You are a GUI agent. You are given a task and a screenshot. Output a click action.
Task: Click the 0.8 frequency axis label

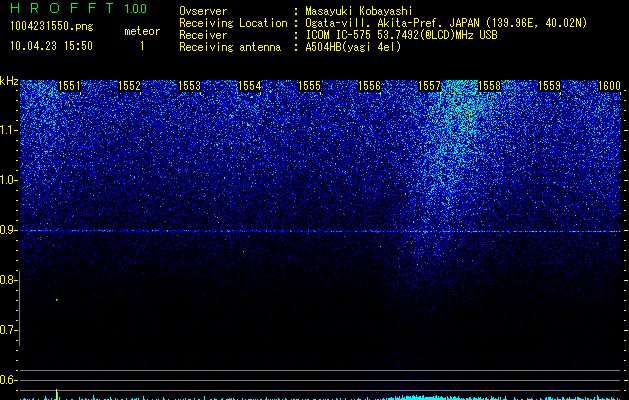click(x=8, y=280)
